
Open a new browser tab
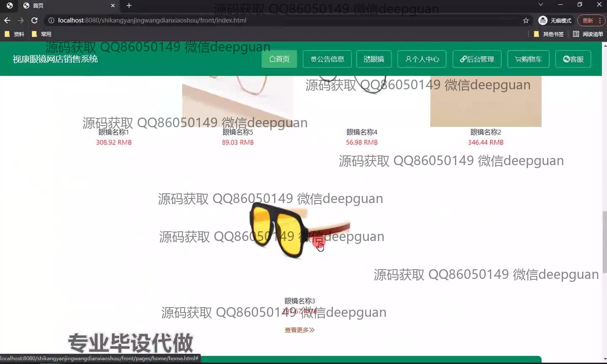point(129,5)
